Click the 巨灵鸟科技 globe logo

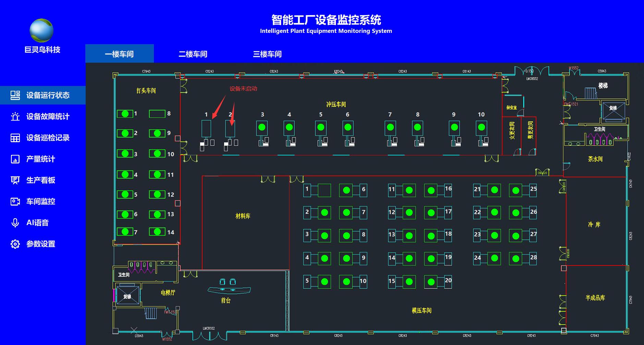(41, 30)
